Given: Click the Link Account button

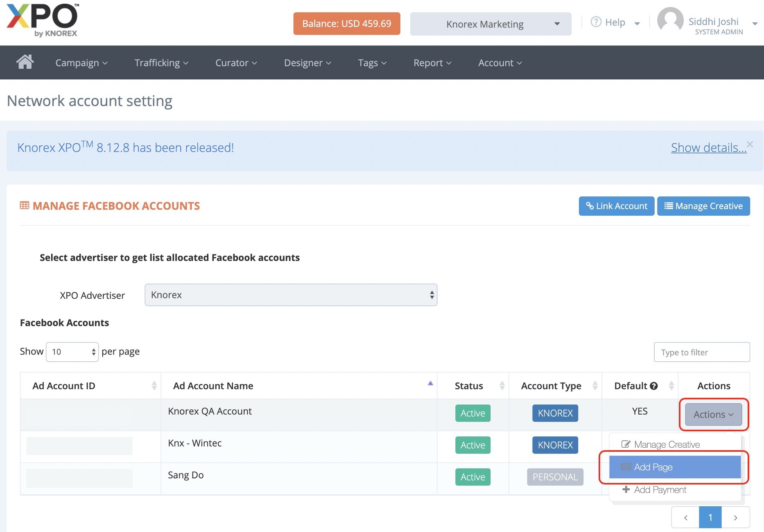Looking at the screenshot, I should click(616, 206).
